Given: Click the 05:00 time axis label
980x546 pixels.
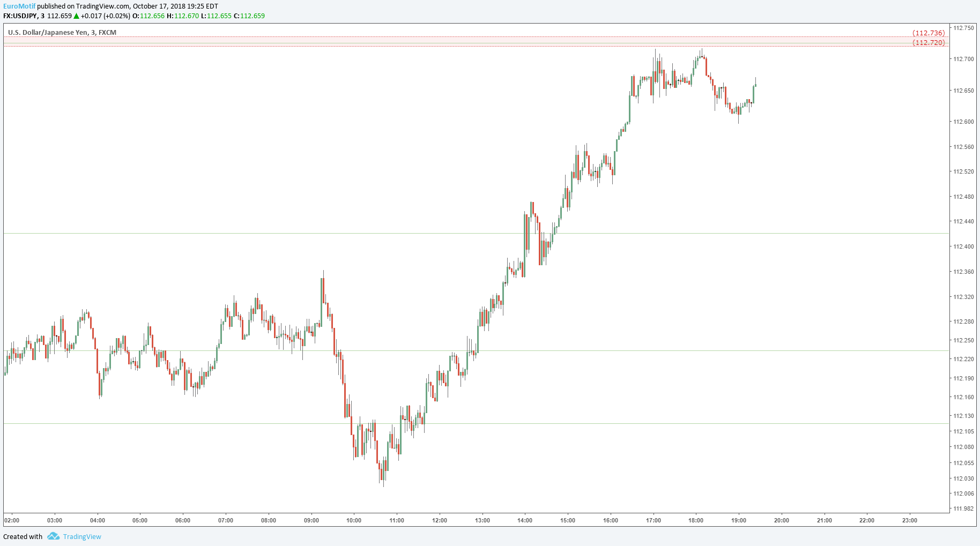Looking at the screenshot, I should [x=140, y=520].
